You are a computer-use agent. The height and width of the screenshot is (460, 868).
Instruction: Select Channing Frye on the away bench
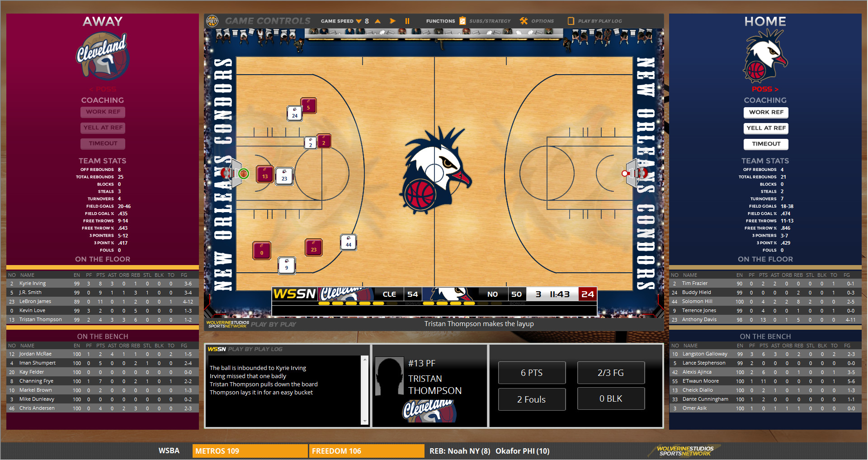click(x=103, y=381)
